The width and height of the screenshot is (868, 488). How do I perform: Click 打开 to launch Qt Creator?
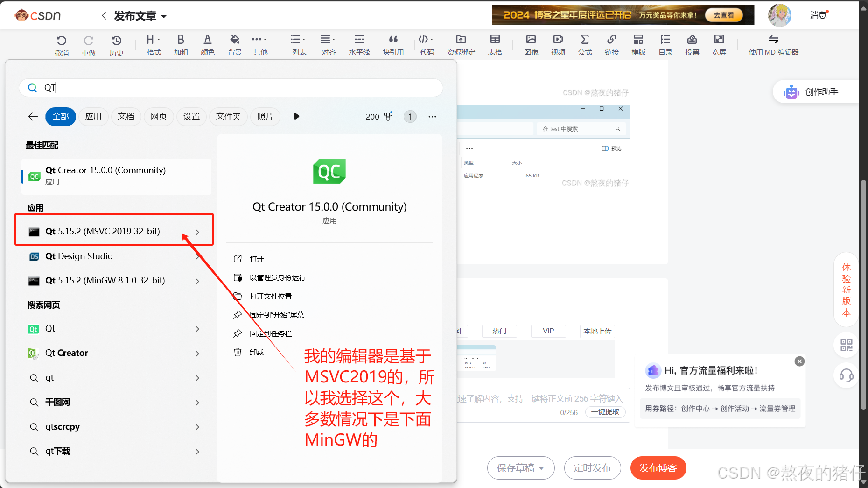[256, 259]
